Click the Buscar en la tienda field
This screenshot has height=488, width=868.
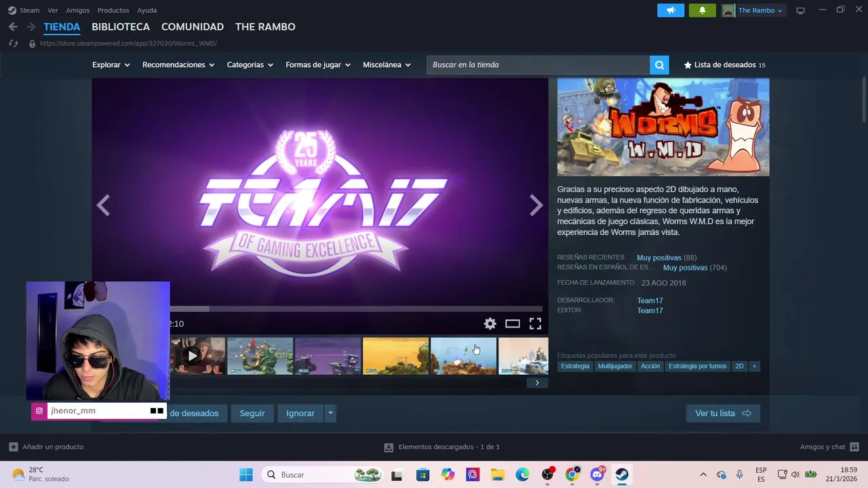(538, 65)
